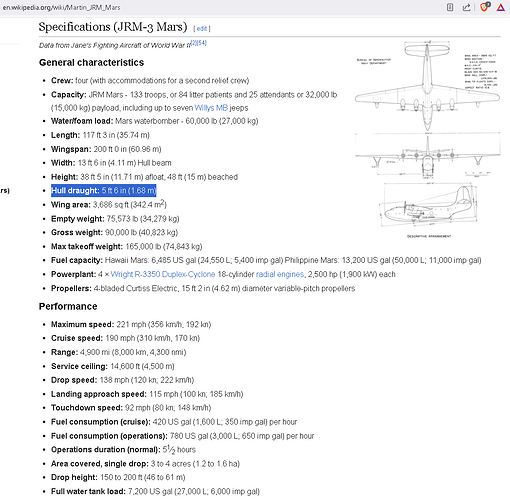
Task: Click the Full water tank load entry
Action: point(155,491)
